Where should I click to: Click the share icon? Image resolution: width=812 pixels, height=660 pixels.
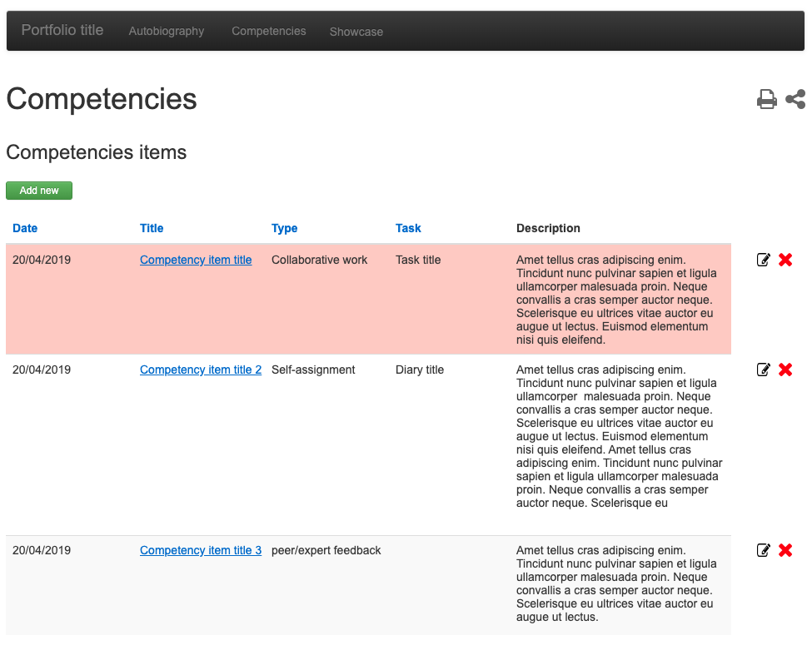point(795,100)
